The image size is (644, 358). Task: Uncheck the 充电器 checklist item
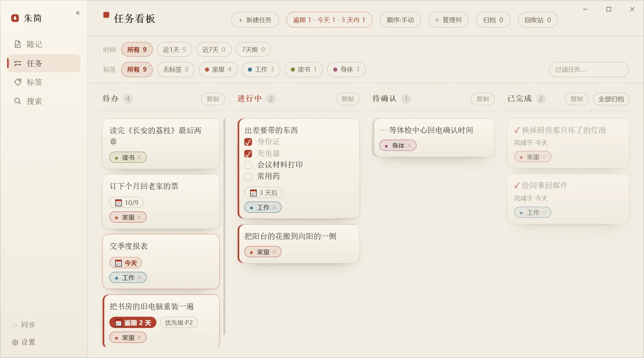point(248,154)
